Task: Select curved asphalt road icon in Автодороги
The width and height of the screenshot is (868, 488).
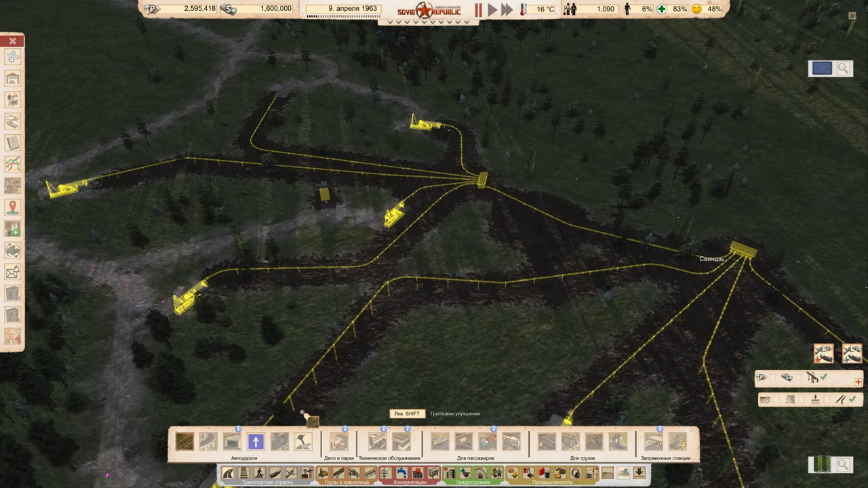Action: click(208, 442)
